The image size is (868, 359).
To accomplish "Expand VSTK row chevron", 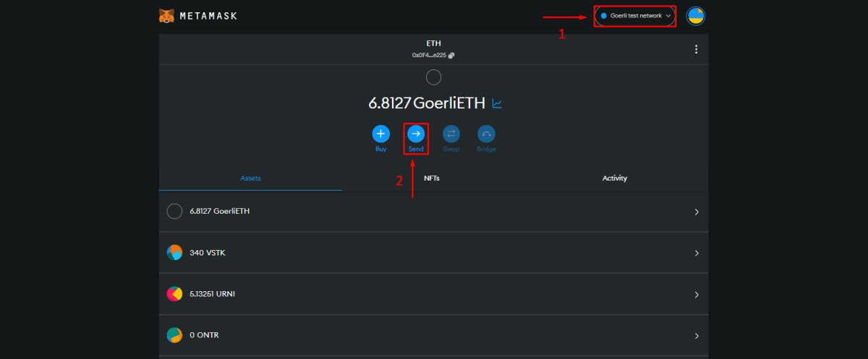I will (697, 253).
